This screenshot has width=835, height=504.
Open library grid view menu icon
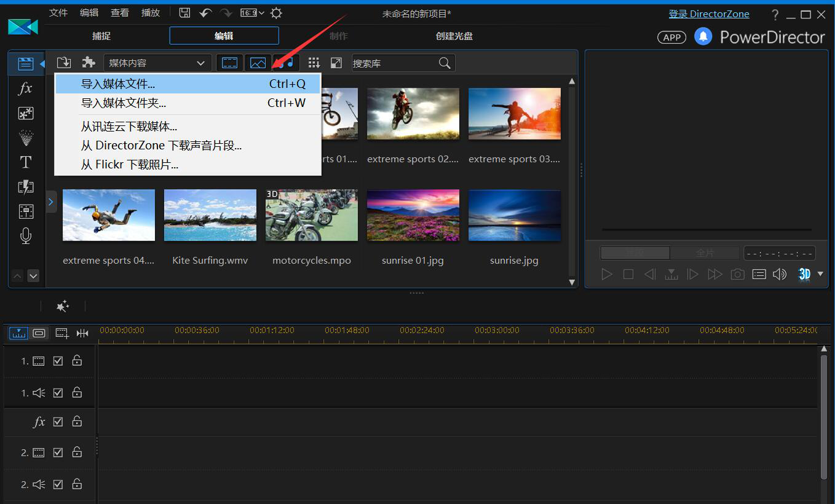pos(314,63)
